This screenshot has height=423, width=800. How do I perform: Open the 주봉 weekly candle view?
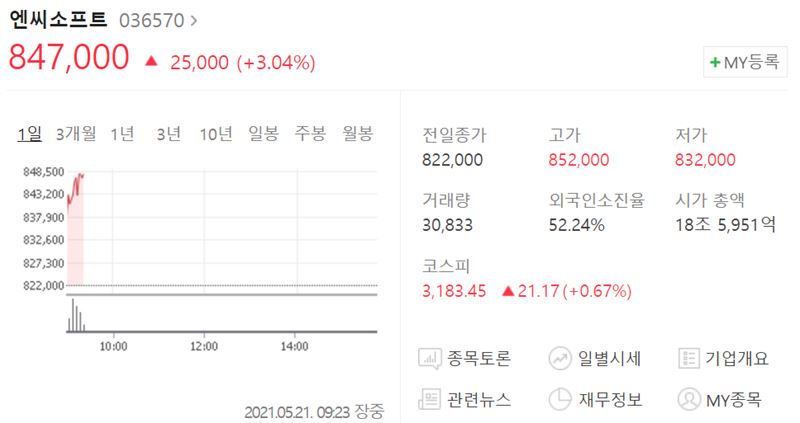tap(309, 134)
